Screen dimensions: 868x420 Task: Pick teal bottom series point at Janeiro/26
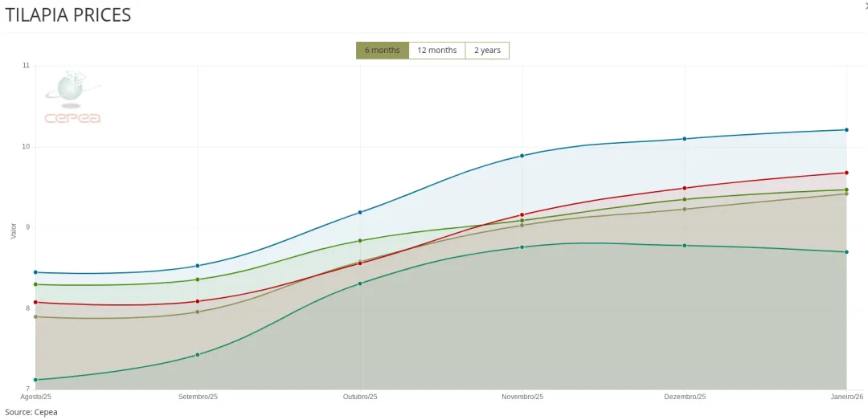[x=846, y=252]
